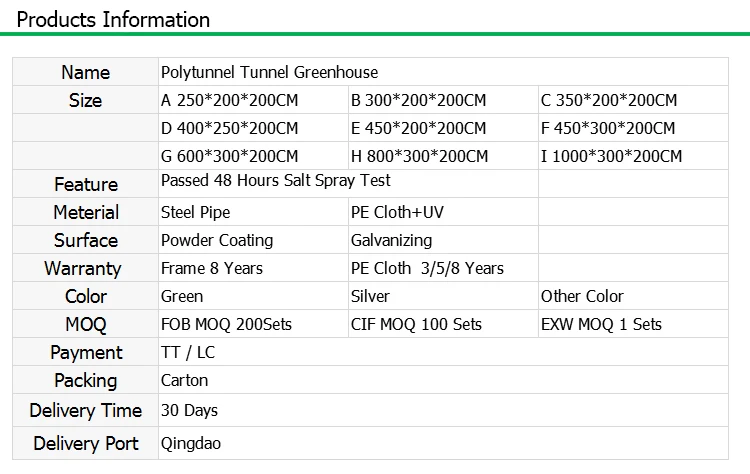Select Powder Coating surface cell
This screenshot has height=474, width=750.
tap(217, 240)
